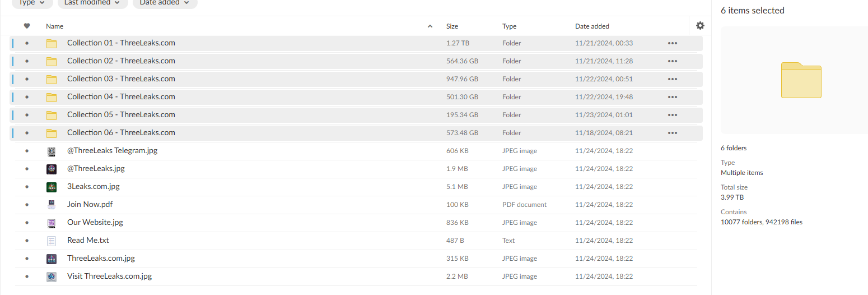Select the Visit ThreeLeaks.com.jpg file
The image size is (868, 295).
(x=109, y=276)
